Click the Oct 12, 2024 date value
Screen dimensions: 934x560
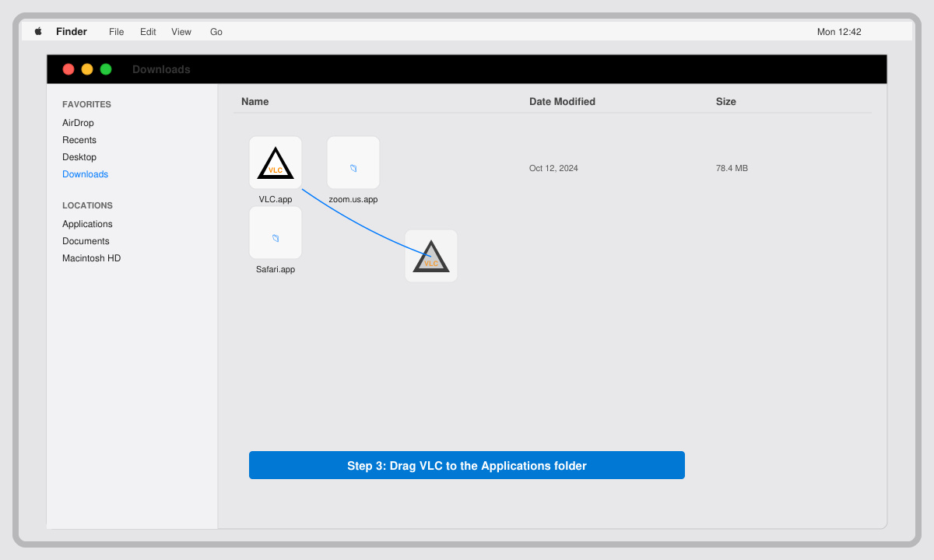[x=553, y=168]
